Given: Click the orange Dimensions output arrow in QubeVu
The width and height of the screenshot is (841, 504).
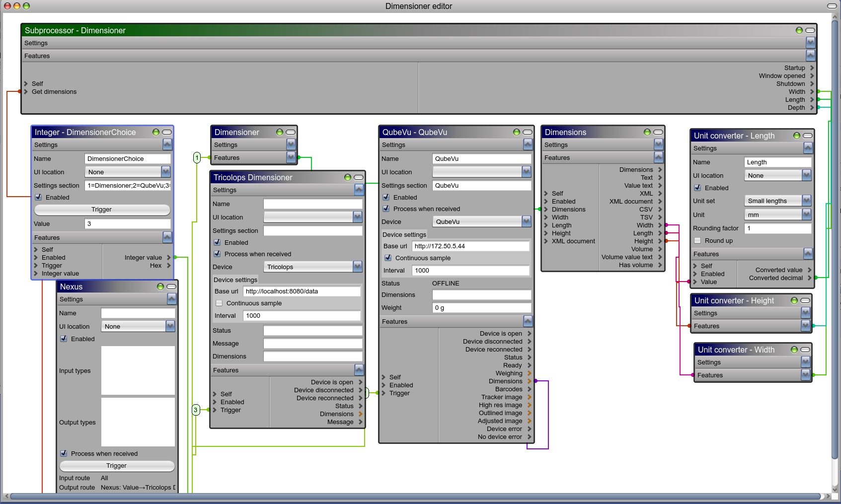Looking at the screenshot, I should point(529,381).
